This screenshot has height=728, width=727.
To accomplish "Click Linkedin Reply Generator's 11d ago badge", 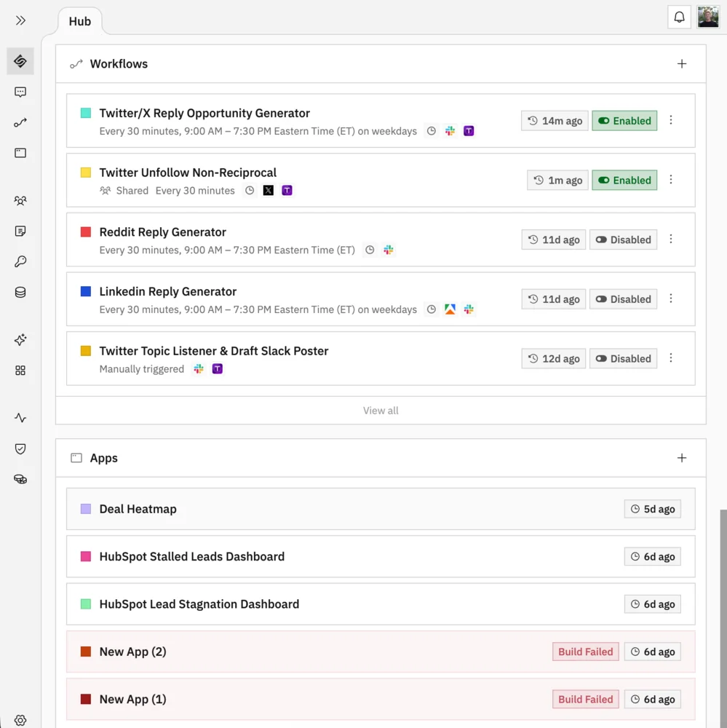I will click(553, 299).
